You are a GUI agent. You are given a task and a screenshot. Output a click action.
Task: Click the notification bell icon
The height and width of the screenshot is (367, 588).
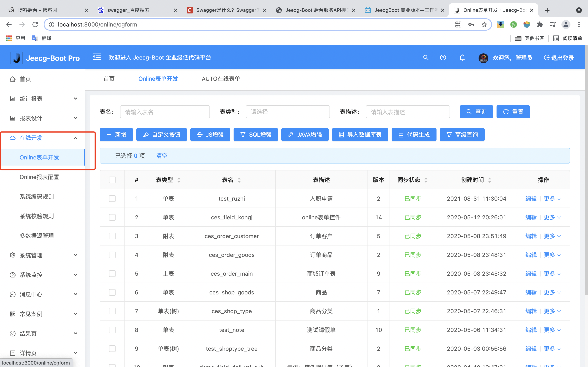pos(462,57)
